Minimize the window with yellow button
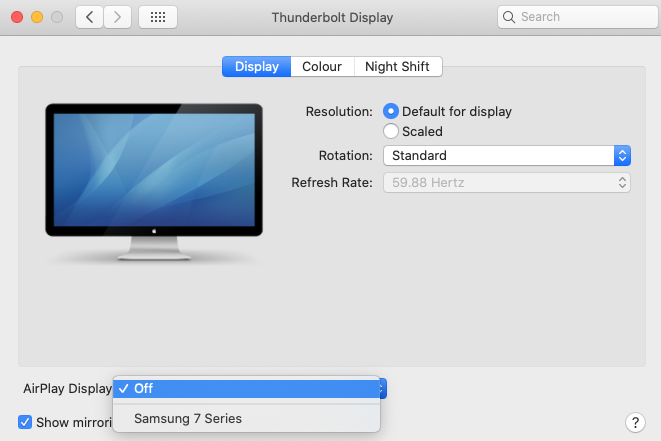Image resolution: width=661 pixels, height=441 pixels. (37, 17)
